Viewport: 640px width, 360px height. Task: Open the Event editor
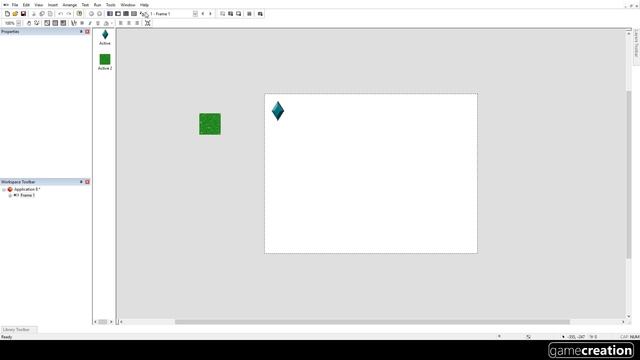pos(126,14)
